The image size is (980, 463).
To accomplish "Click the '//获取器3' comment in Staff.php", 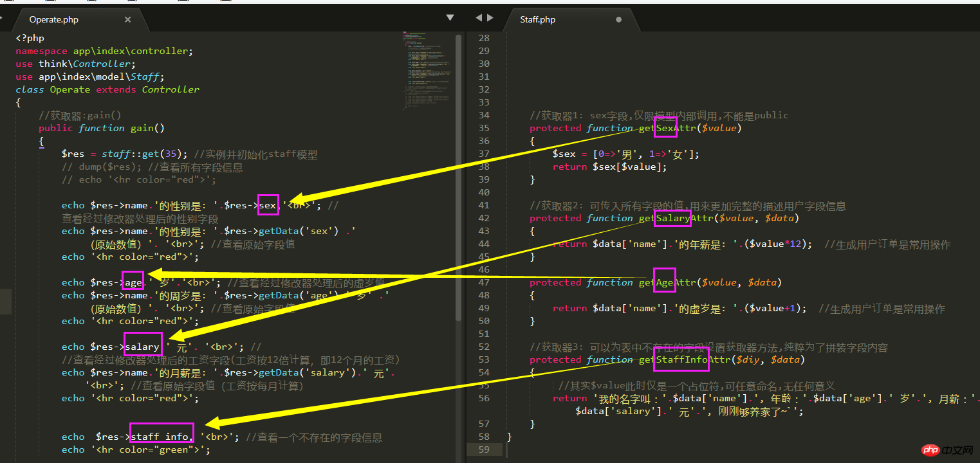I will [x=708, y=347].
